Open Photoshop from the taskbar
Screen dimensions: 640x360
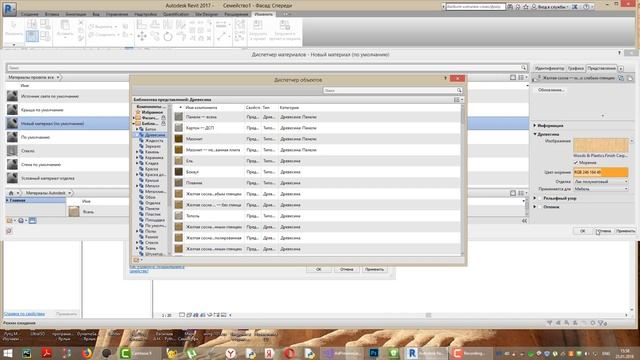[373, 353]
